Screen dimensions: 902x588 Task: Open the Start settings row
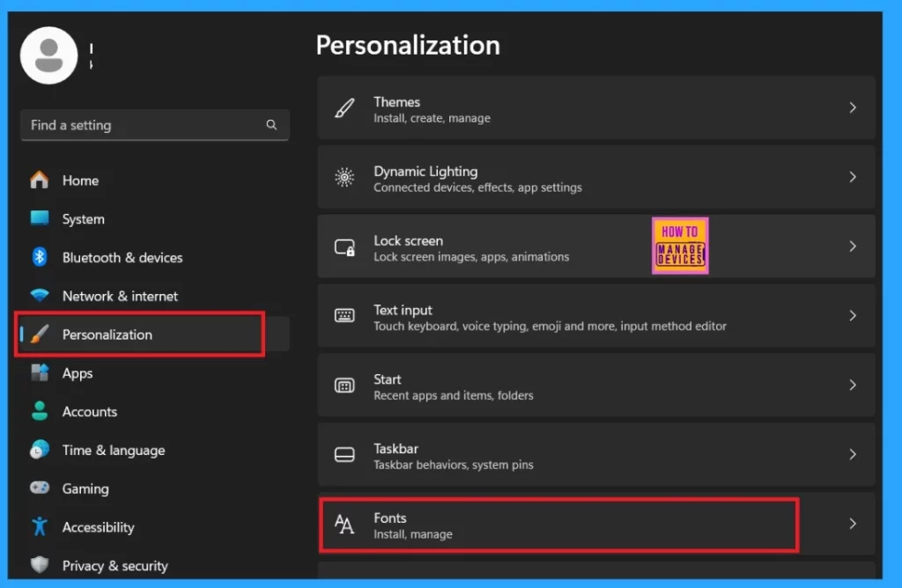click(596, 385)
